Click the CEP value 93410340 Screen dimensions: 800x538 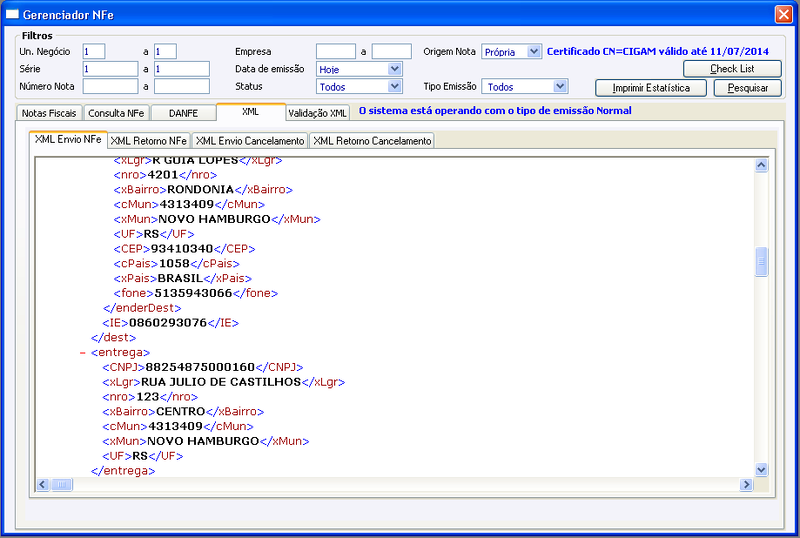point(182,249)
